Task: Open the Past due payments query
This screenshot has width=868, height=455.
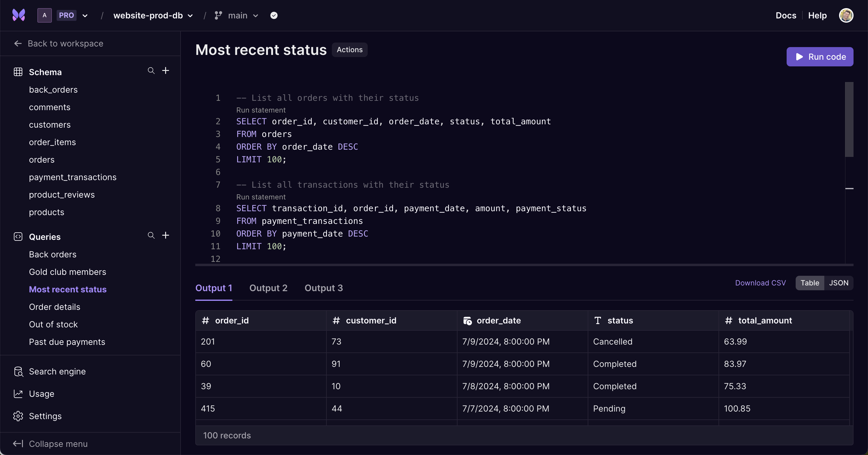Action: [67, 341]
